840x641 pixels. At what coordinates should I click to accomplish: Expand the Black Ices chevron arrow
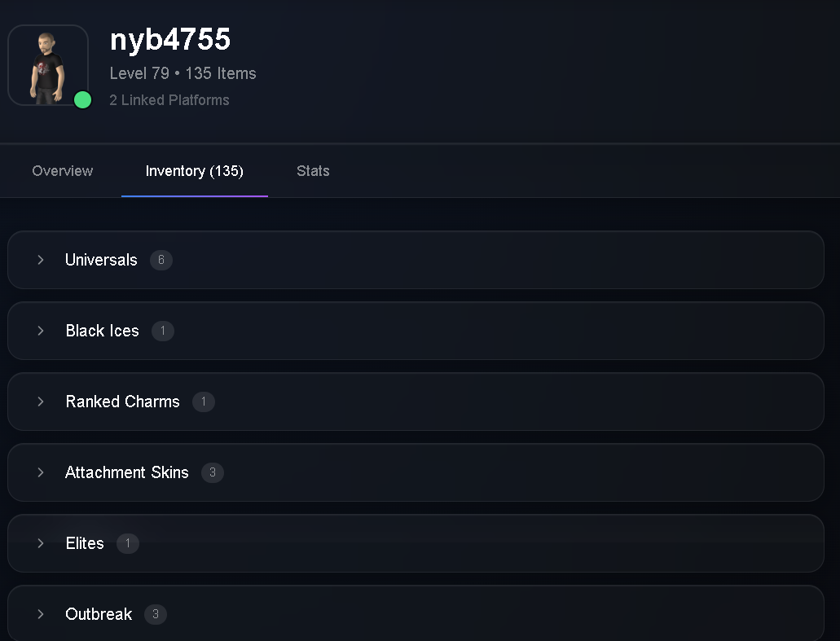click(41, 331)
